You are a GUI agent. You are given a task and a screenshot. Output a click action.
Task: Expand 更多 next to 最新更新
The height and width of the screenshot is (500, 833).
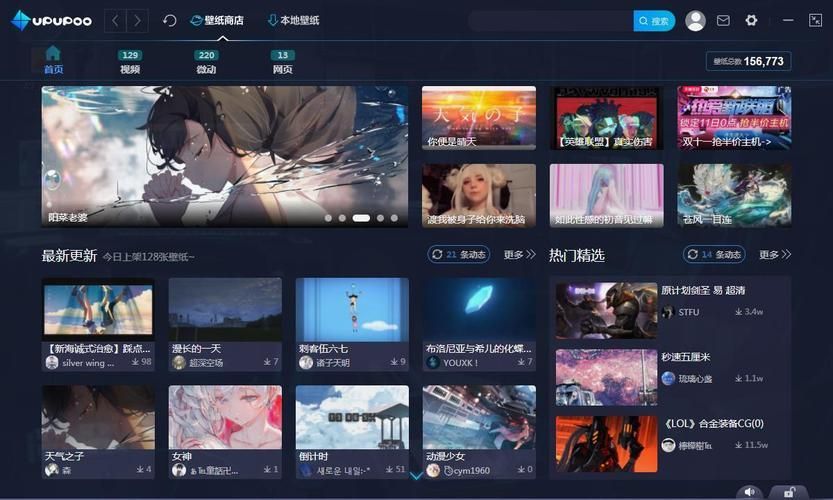tap(520, 255)
